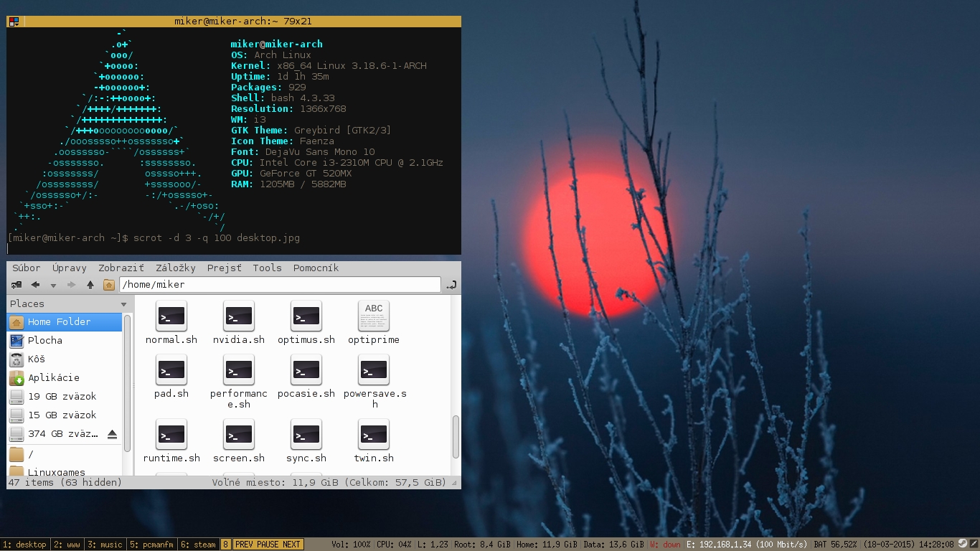Screen dimensions: 980x551
Task: Click PREV in the music controls
Action: tap(244, 545)
